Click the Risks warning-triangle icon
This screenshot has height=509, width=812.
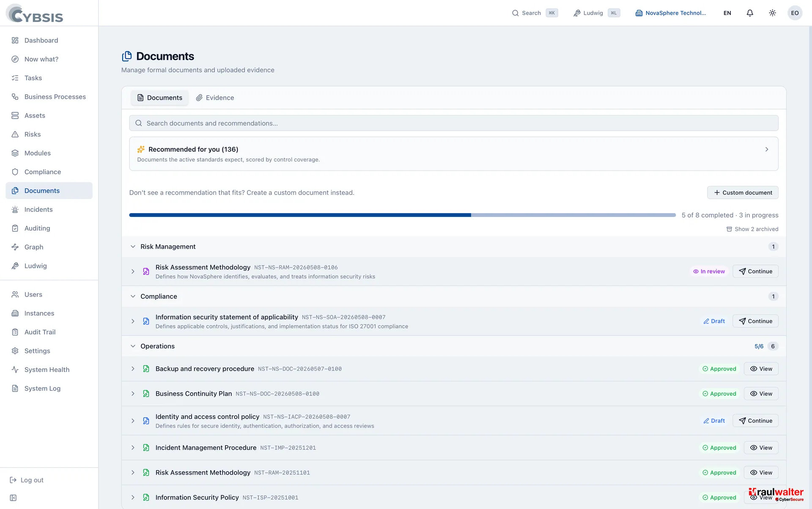15,134
